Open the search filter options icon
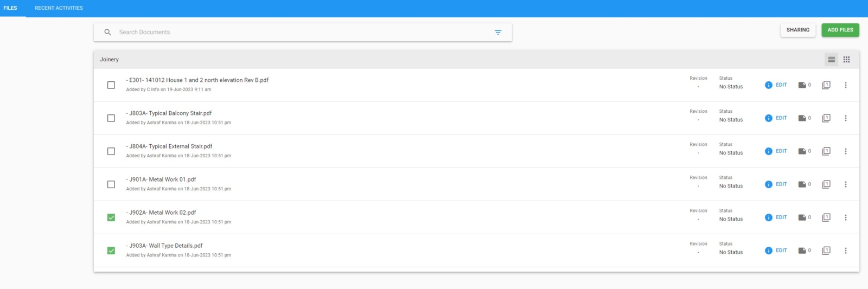 tap(498, 33)
